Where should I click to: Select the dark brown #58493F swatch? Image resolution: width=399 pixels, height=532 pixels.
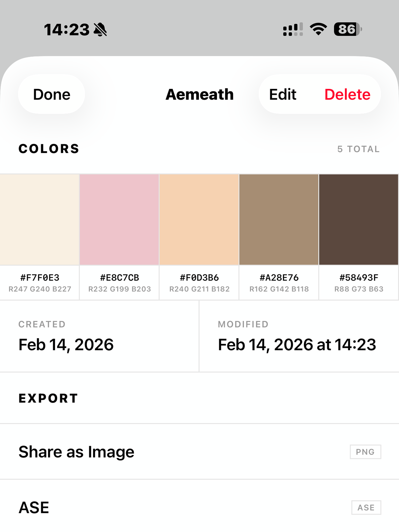click(359, 219)
